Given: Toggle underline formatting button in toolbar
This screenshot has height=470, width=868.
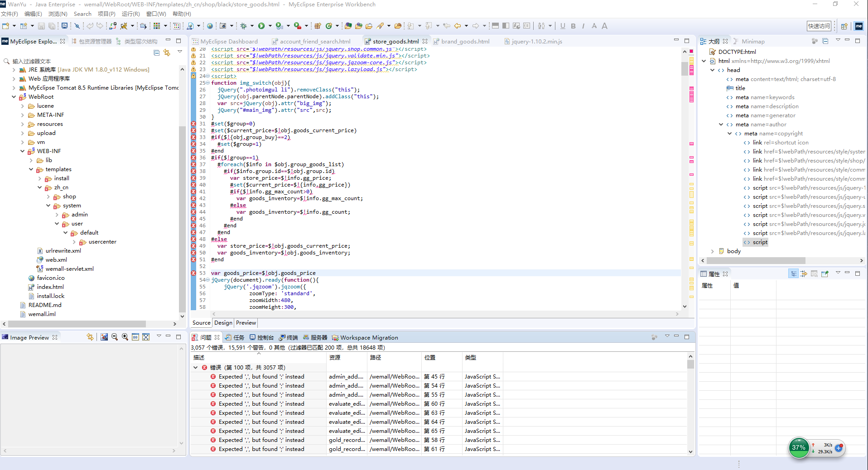Looking at the screenshot, I should pyautogui.click(x=563, y=26).
